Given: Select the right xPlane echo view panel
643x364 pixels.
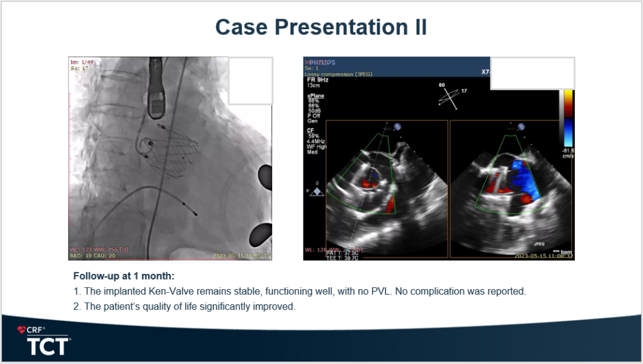Looking at the screenshot, I should pyautogui.click(x=510, y=189).
